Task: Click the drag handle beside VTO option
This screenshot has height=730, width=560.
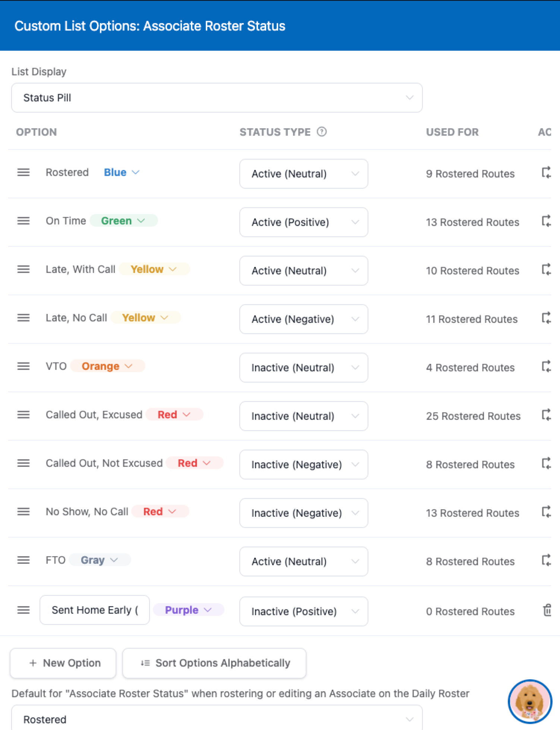Action: pos(23,366)
